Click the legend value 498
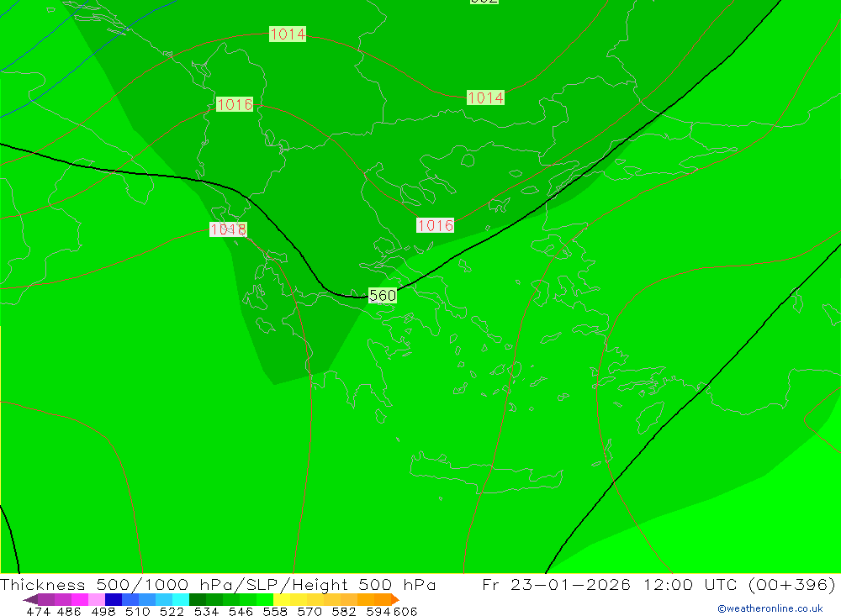Viewport: 841px width, 616px height. click(103, 612)
